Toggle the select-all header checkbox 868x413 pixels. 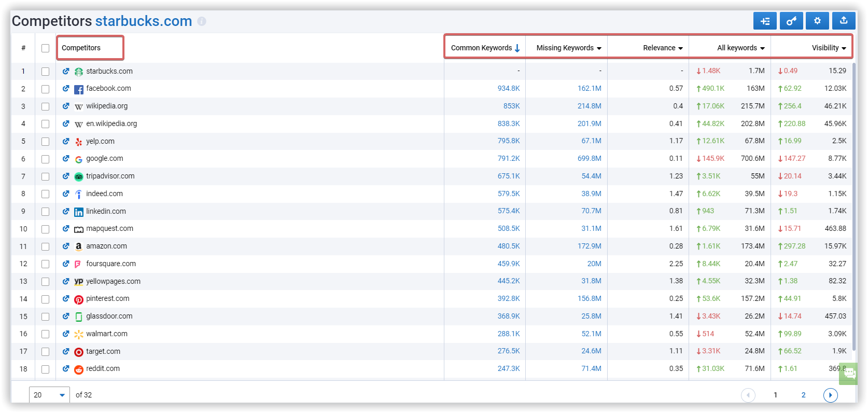click(x=45, y=48)
